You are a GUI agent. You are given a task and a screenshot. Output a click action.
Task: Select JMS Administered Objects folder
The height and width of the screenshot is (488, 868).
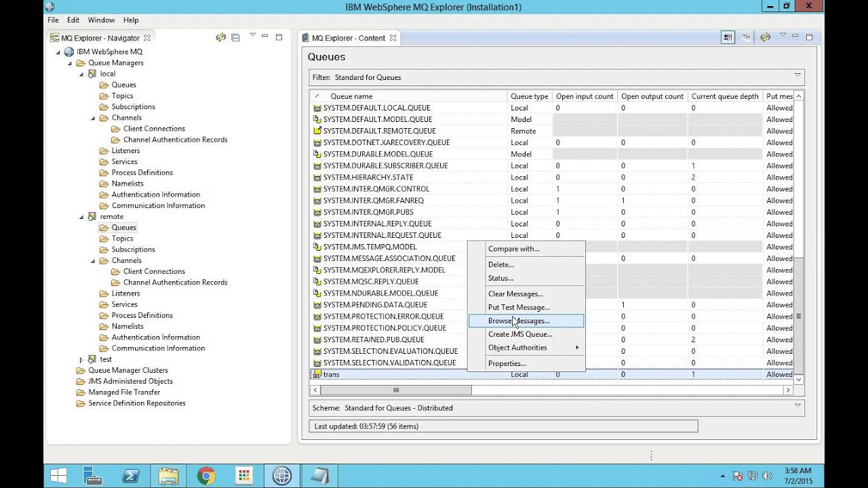point(130,381)
